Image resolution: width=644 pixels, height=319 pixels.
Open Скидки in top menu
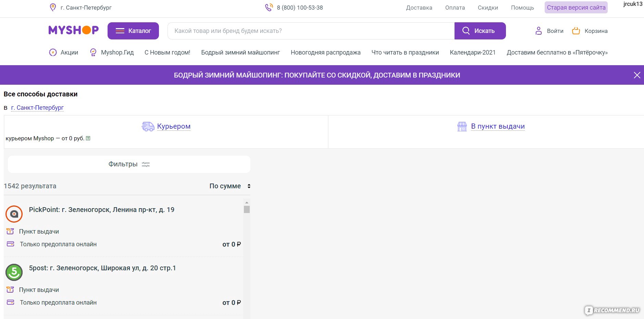point(488,8)
